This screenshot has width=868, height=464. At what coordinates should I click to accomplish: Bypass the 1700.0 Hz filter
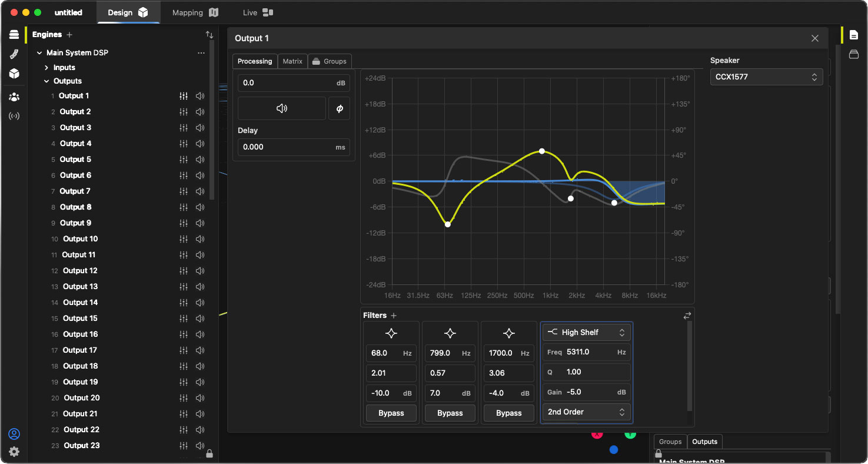pyautogui.click(x=509, y=413)
